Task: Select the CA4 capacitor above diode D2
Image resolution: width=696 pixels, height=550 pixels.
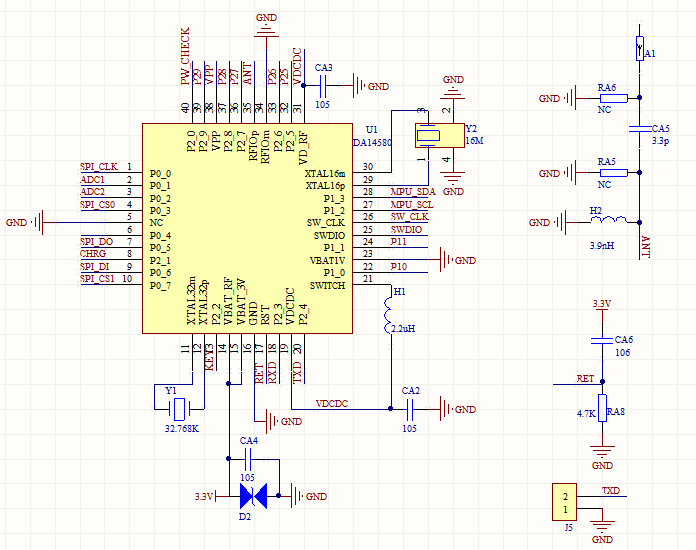Action: click(x=249, y=457)
